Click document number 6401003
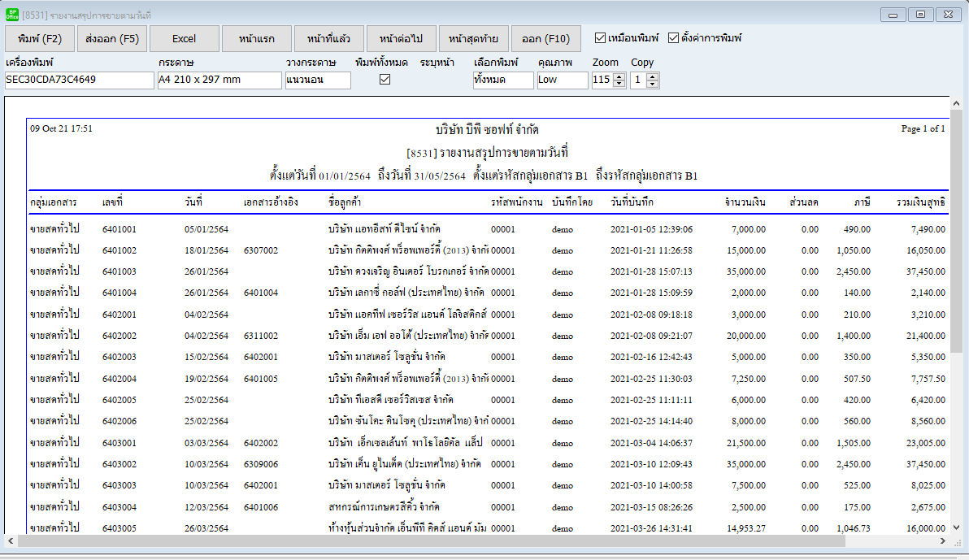This screenshot has width=969, height=560. coord(119,271)
